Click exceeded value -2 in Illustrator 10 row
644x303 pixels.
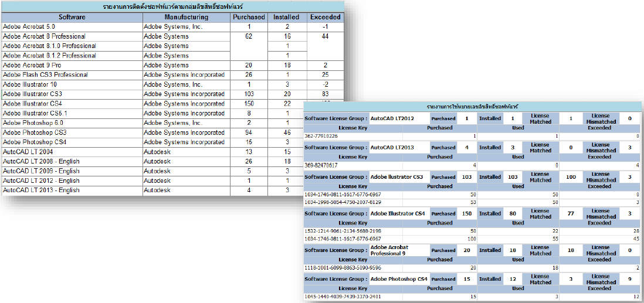[326, 84]
